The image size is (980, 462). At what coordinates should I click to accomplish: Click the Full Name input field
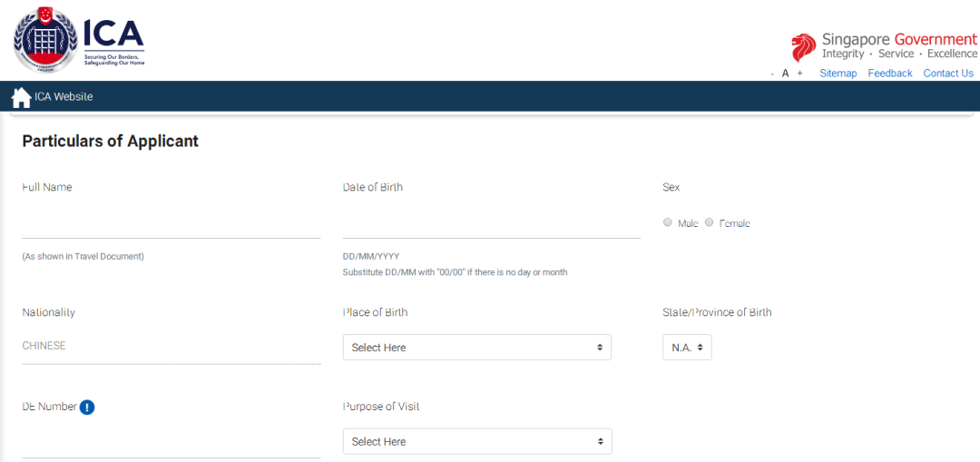pos(171,224)
